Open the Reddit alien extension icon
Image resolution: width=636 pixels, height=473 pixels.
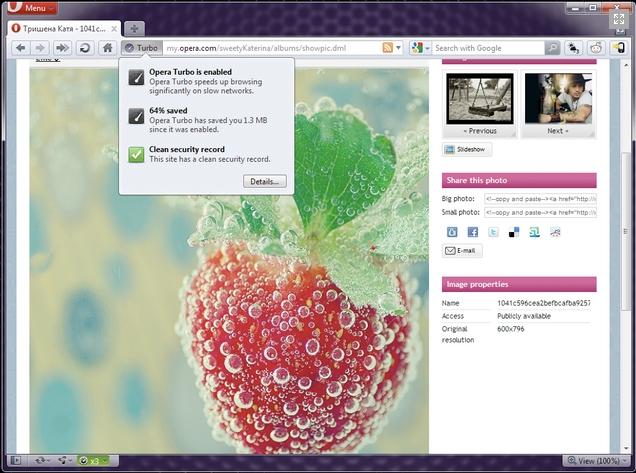(x=596, y=48)
